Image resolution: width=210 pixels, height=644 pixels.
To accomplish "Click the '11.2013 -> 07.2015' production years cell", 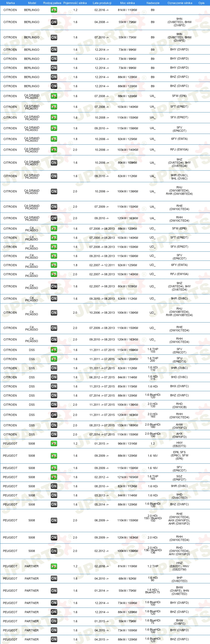I will pyautogui.click(x=102, y=386).
